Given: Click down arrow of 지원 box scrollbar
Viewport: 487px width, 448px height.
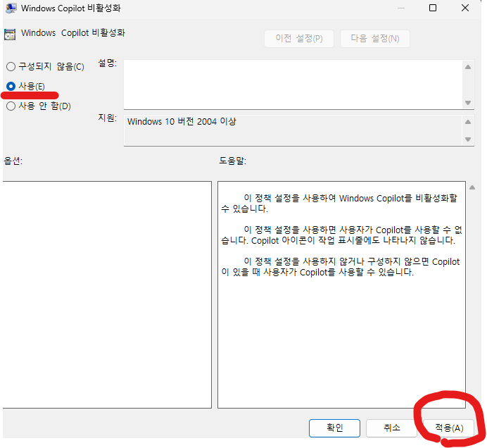Looking at the screenshot, I should (x=468, y=139).
